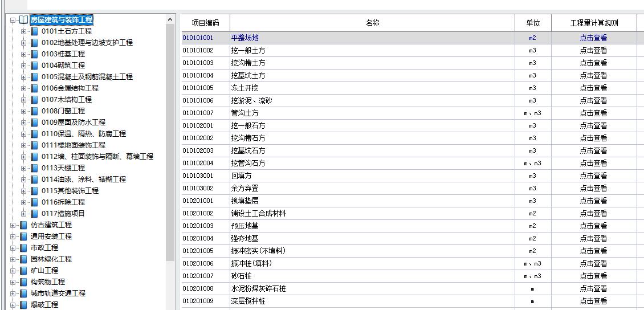Click the book icon beside 市政工程
The height and width of the screenshot is (310, 644).
pyautogui.click(x=23, y=248)
